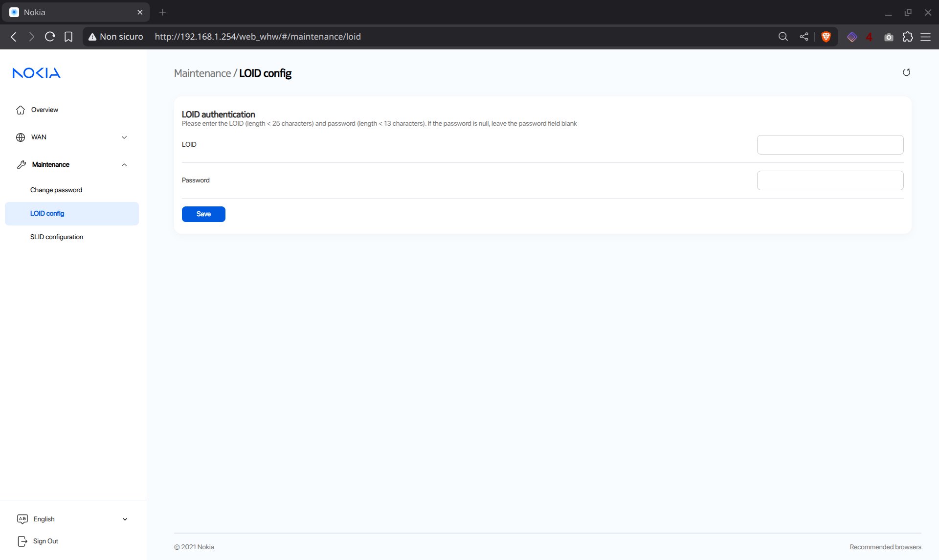This screenshot has width=939, height=560.
Task: Click the page refresh icon at top right
Action: (x=906, y=72)
